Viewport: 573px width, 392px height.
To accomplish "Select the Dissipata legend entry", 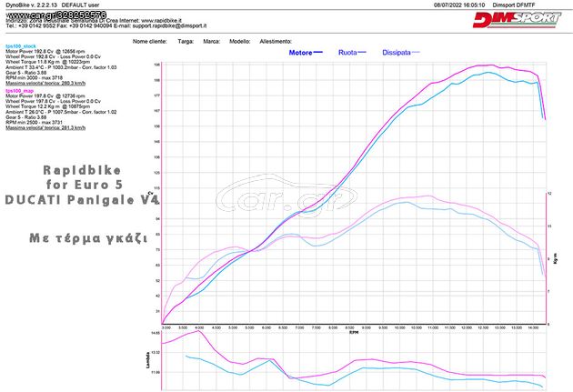I will click(401, 53).
